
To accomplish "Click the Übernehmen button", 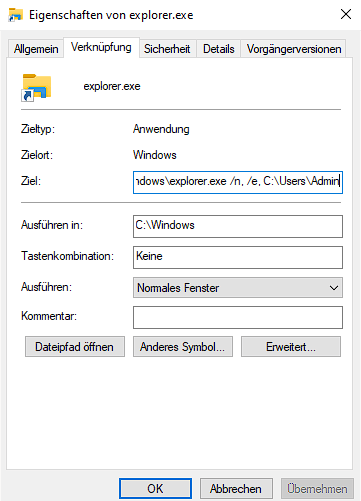I will (317, 489).
